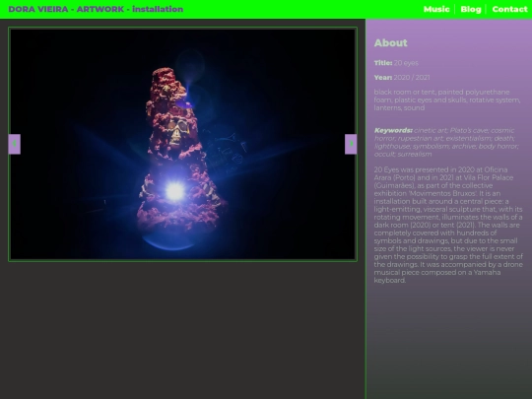Click the Title: 20 eyes line
This screenshot has width=532, height=399.
(x=396, y=63)
